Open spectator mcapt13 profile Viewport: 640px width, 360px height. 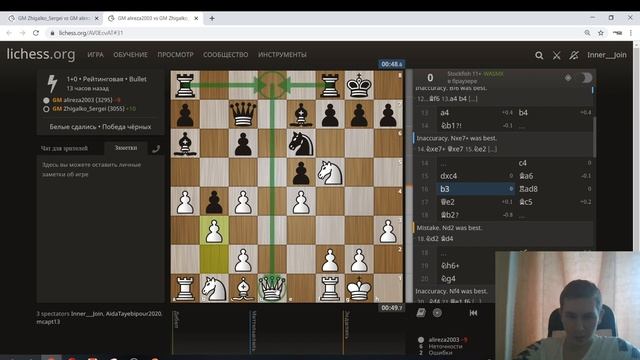[x=48, y=322]
